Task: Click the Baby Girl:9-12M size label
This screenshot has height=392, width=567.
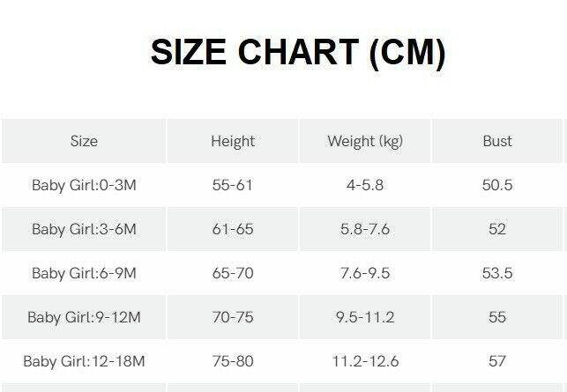Action: [84, 317]
